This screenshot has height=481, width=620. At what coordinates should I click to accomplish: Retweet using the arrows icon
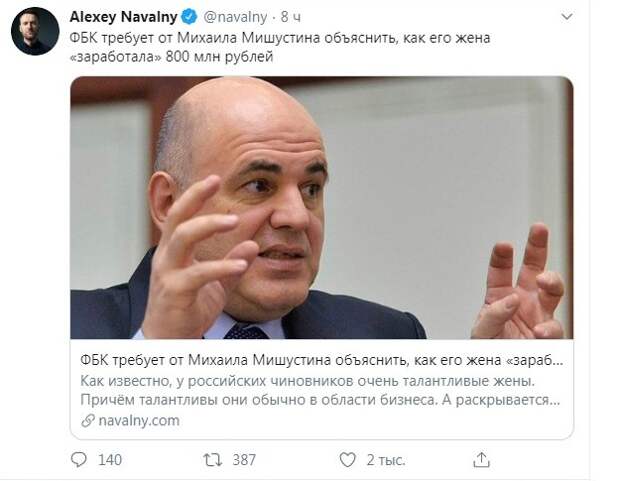point(212,460)
